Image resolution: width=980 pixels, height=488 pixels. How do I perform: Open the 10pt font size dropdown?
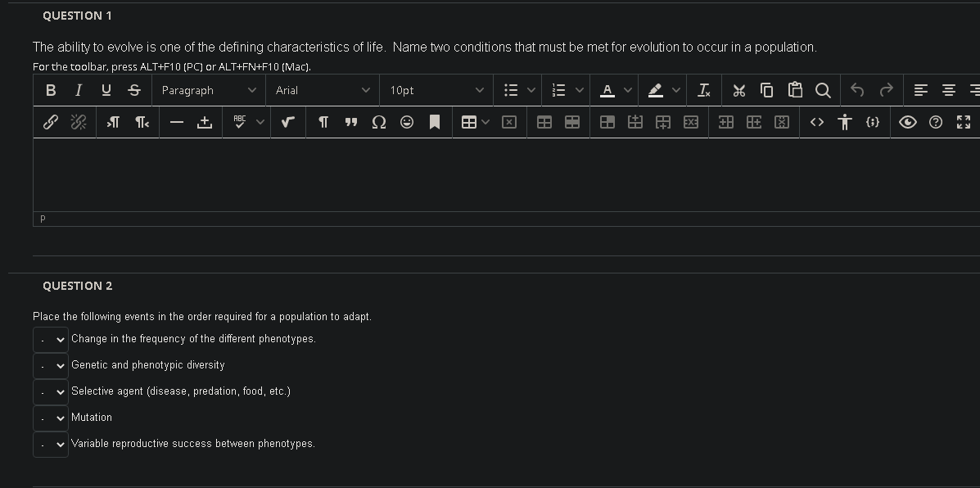pos(436,91)
